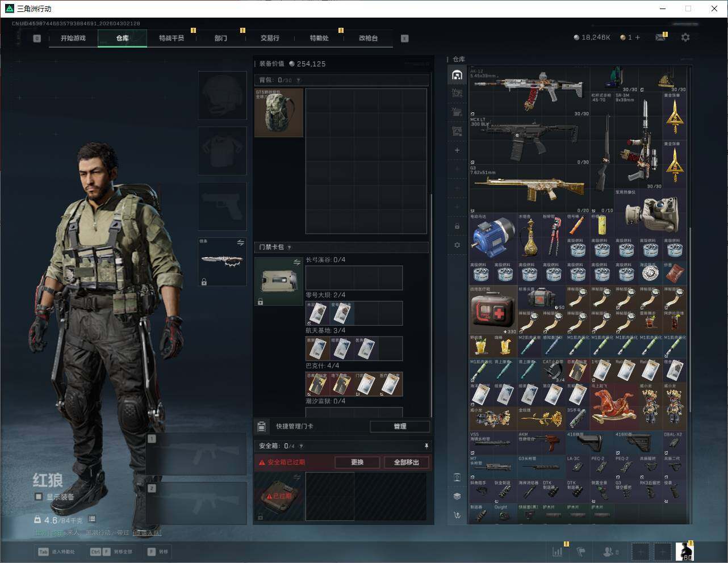Select the access card case item

click(x=279, y=281)
